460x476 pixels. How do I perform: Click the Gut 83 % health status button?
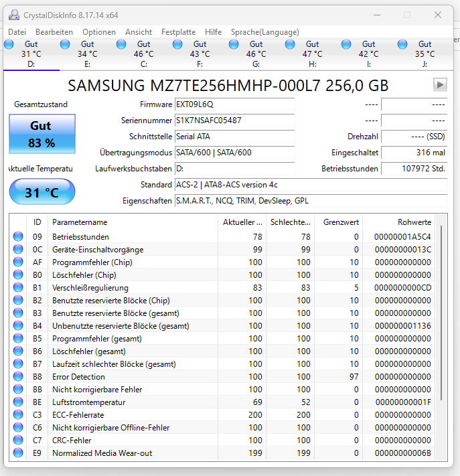coord(42,134)
